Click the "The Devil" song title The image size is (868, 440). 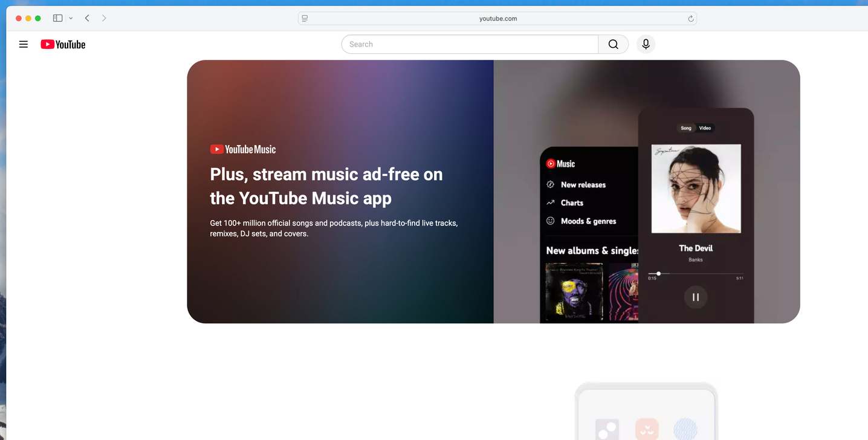(x=696, y=248)
